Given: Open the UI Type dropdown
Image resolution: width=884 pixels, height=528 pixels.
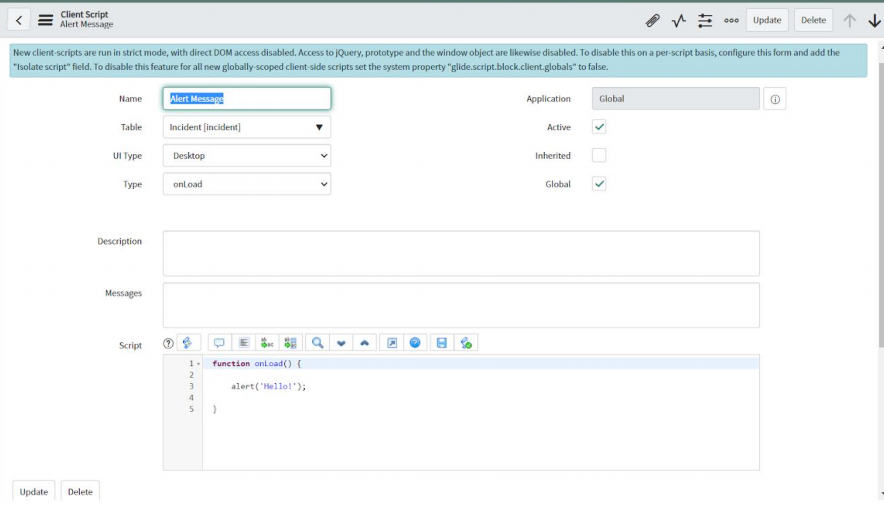Looking at the screenshot, I should tap(247, 156).
